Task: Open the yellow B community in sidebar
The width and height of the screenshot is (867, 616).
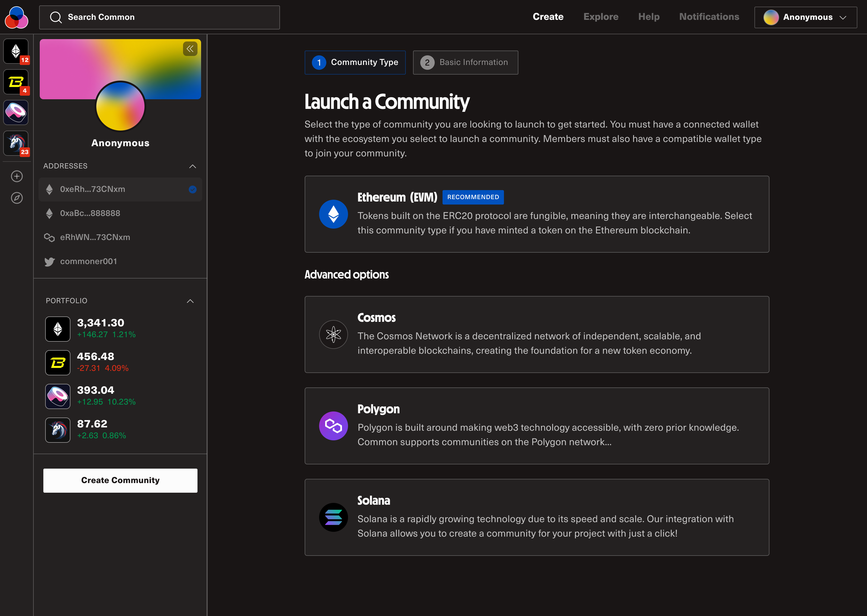Action: point(16,82)
